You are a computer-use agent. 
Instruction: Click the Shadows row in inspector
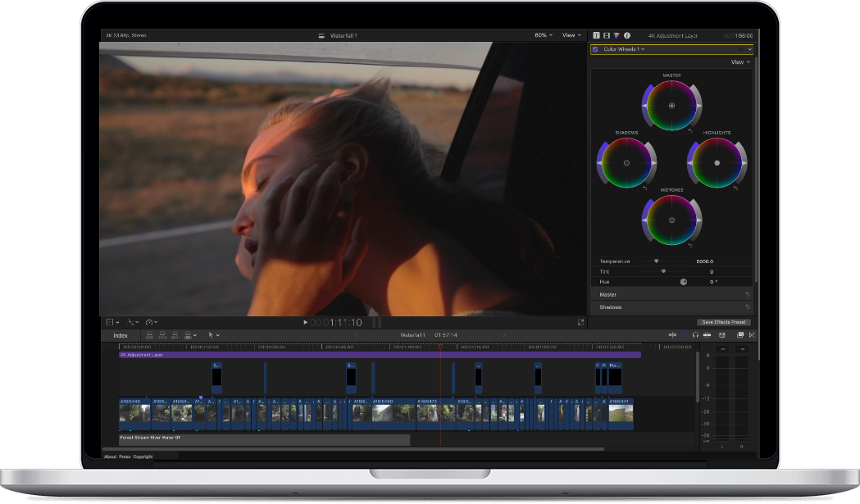click(x=671, y=307)
